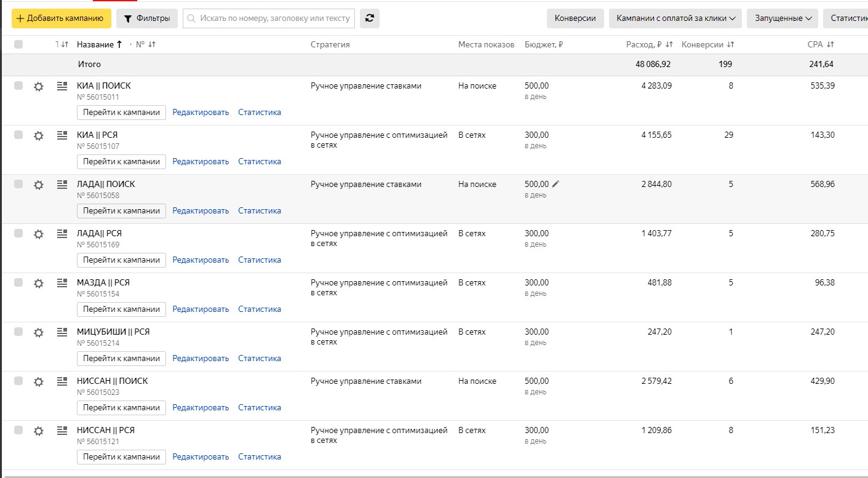Sort the Конверсии column
Viewport: 868px width, 478px height.
(x=731, y=44)
